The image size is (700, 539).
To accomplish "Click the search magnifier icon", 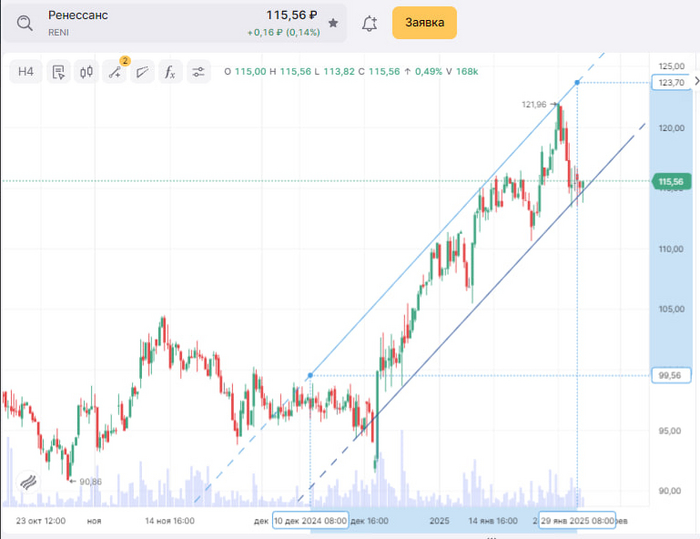I will point(25,23).
